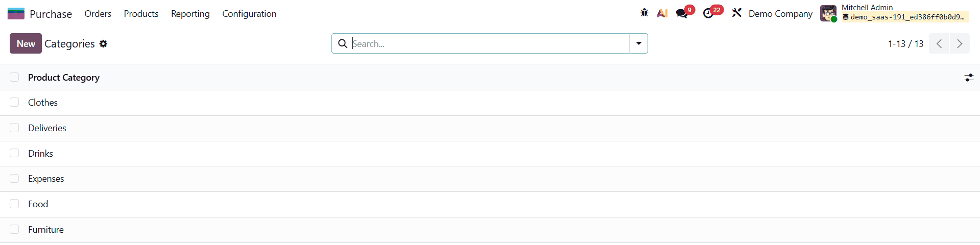Open the chat conversations icon
This screenshot has width=980, height=245.
681,13
